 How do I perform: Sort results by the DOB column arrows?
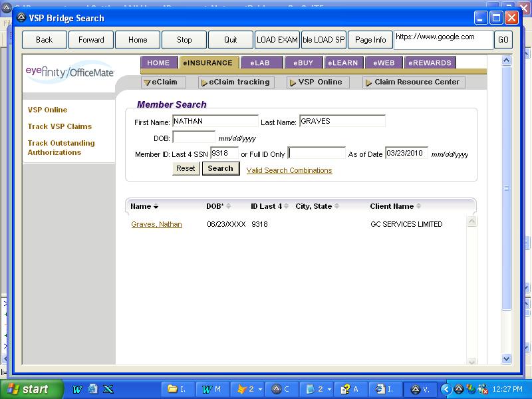[228, 207]
